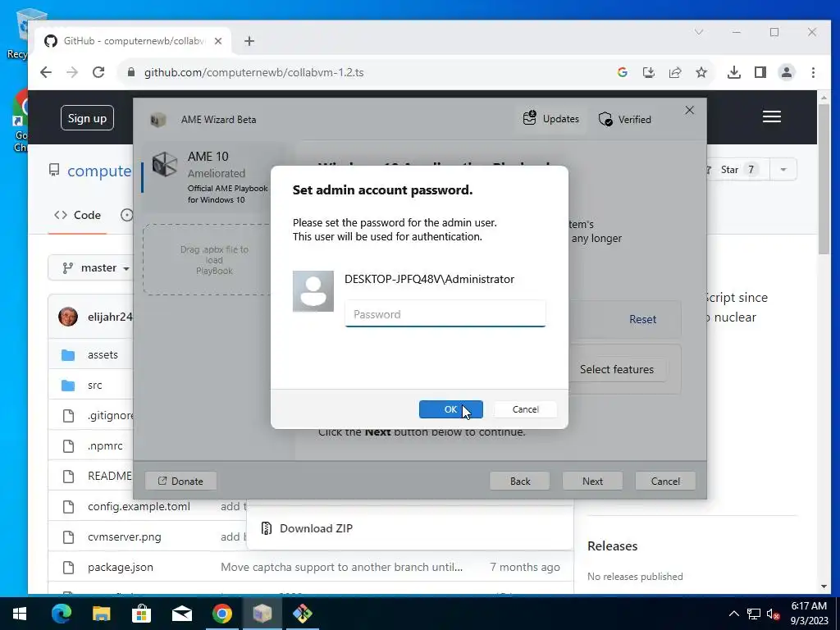The image size is (840, 630).
Task: Open the src folder
Action: [95, 386]
